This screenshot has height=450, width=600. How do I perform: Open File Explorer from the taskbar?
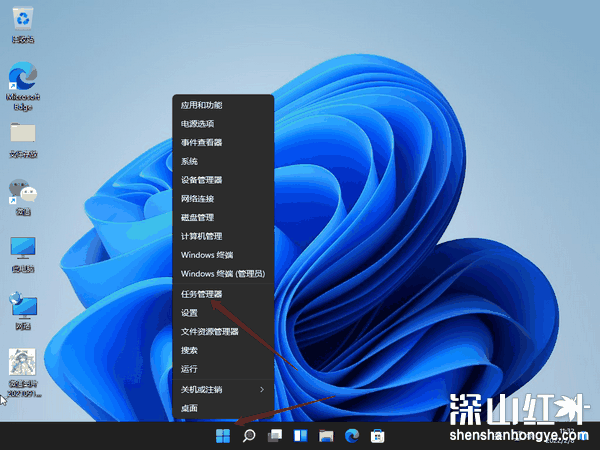click(x=326, y=435)
